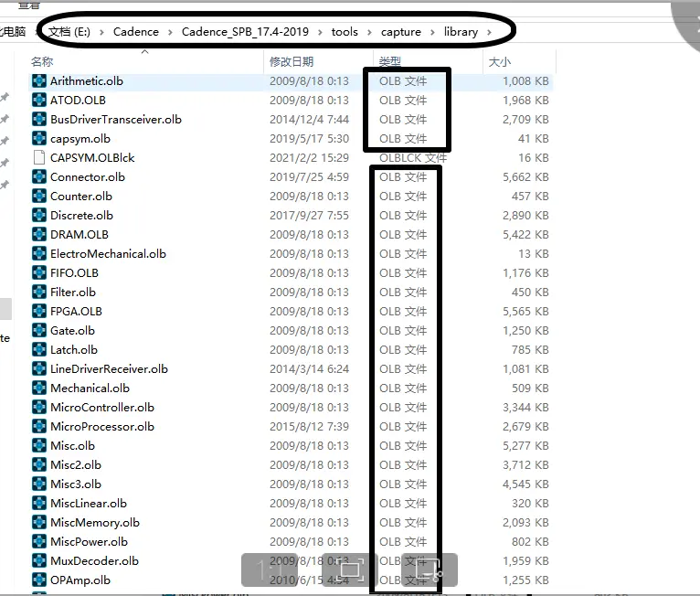Select the OPAmp.olb file name
700x596 pixels.
click(x=80, y=580)
